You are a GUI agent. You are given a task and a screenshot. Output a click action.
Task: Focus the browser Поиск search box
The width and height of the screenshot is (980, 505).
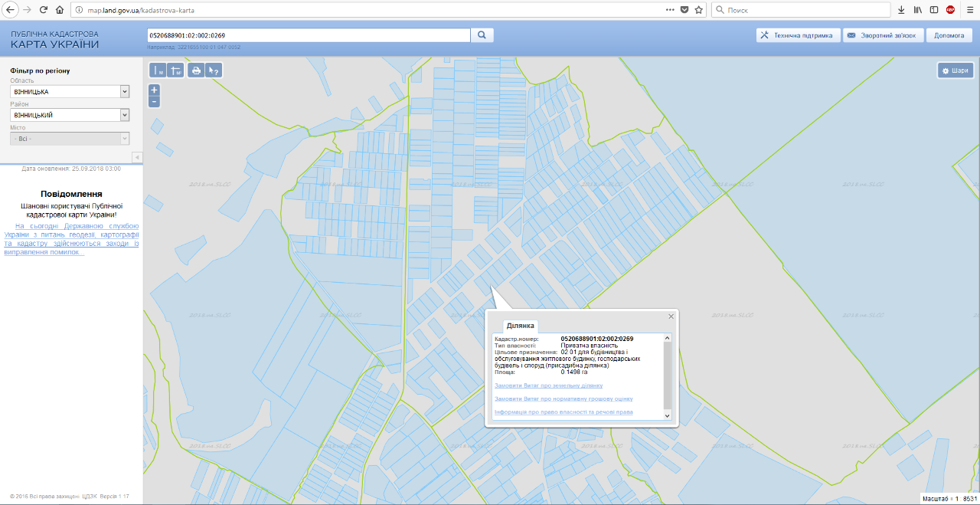pyautogui.click(x=801, y=10)
